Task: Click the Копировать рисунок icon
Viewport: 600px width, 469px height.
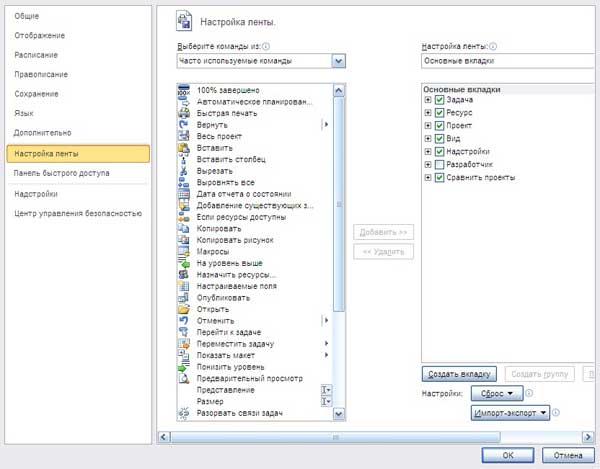Action: click(184, 240)
